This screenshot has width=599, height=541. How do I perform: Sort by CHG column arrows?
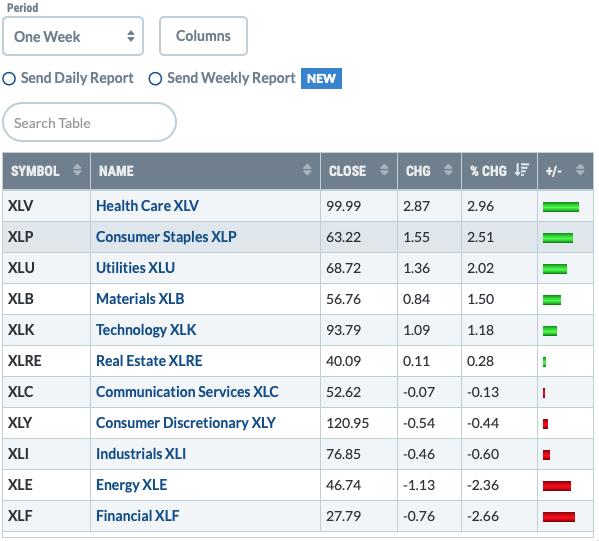(x=448, y=170)
